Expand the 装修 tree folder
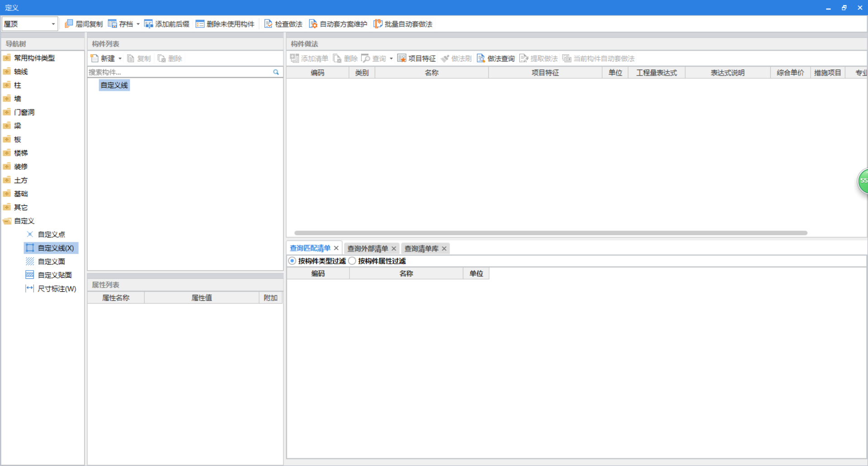Viewport: 868px width, 466px height. [7, 166]
